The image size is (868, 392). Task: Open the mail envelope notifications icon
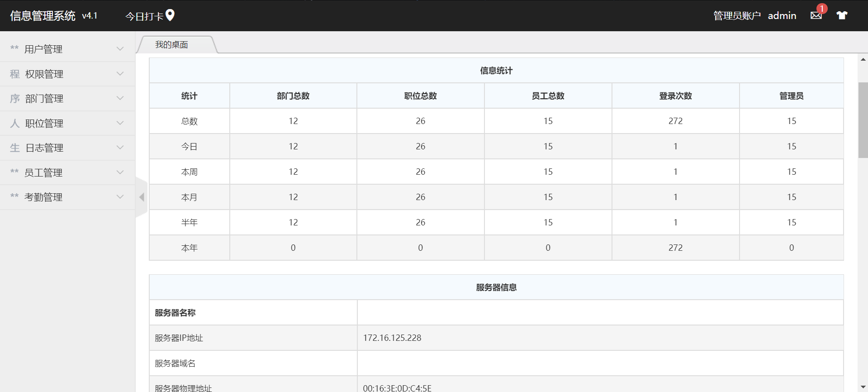pyautogui.click(x=816, y=15)
